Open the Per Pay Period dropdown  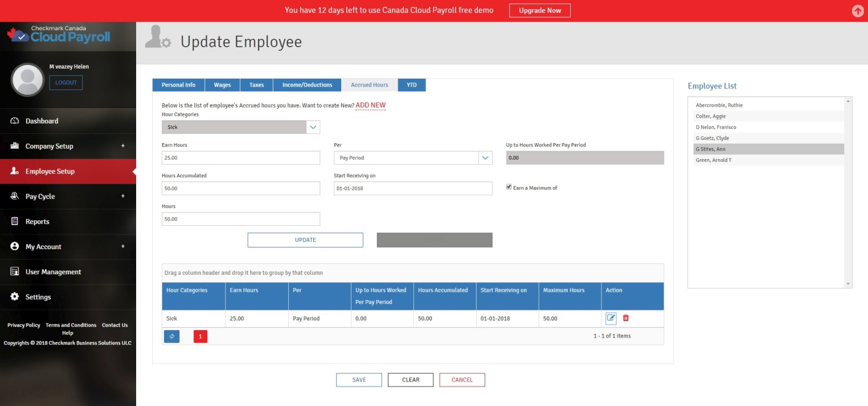(x=485, y=158)
